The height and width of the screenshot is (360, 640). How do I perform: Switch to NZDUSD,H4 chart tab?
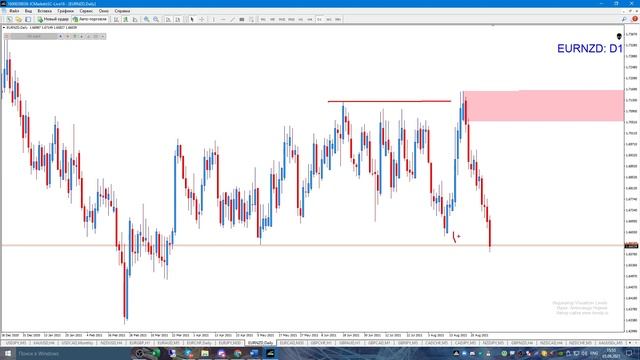(x=111, y=343)
